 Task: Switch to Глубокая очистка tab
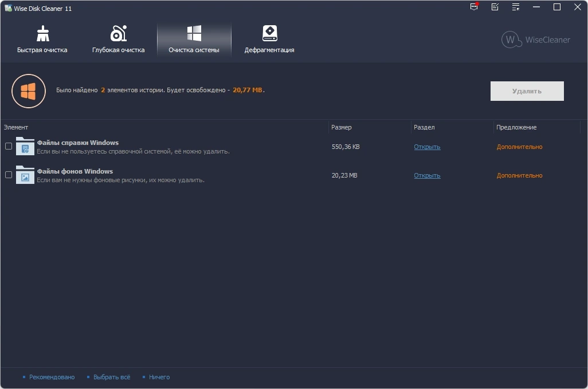coord(119,40)
